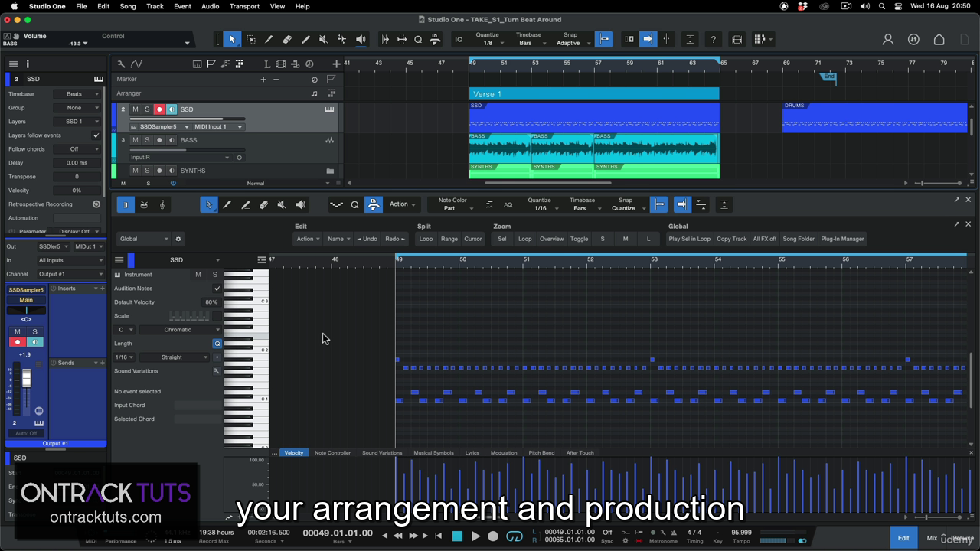980x551 pixels.
Task: Open the Sound Variations wrench icon
Action: pos(217,371)
